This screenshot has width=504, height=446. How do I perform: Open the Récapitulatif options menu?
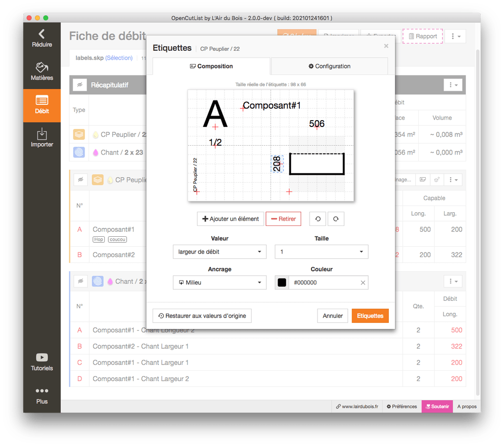[x=453, y=85]
